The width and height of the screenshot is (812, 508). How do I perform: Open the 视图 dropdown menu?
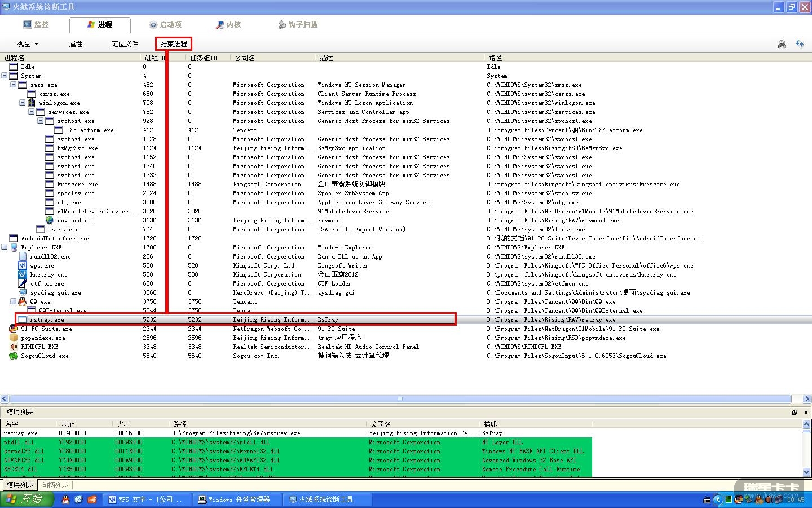coord(28,44)
